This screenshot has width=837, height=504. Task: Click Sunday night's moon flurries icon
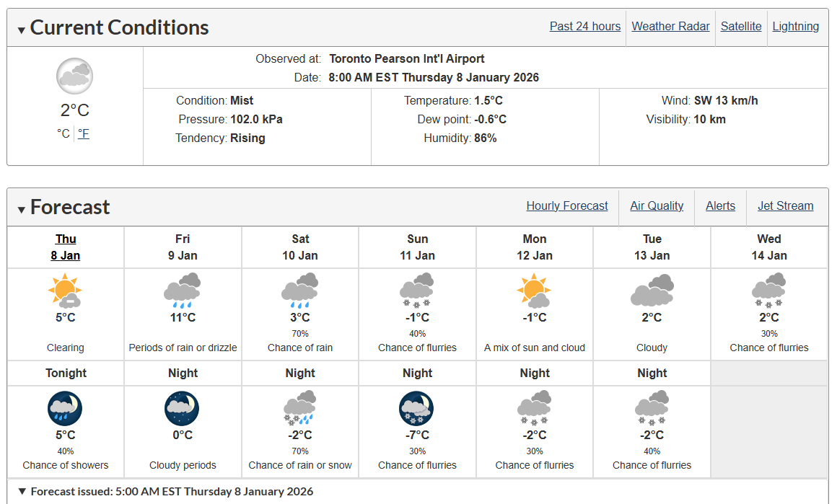[417, 409]
